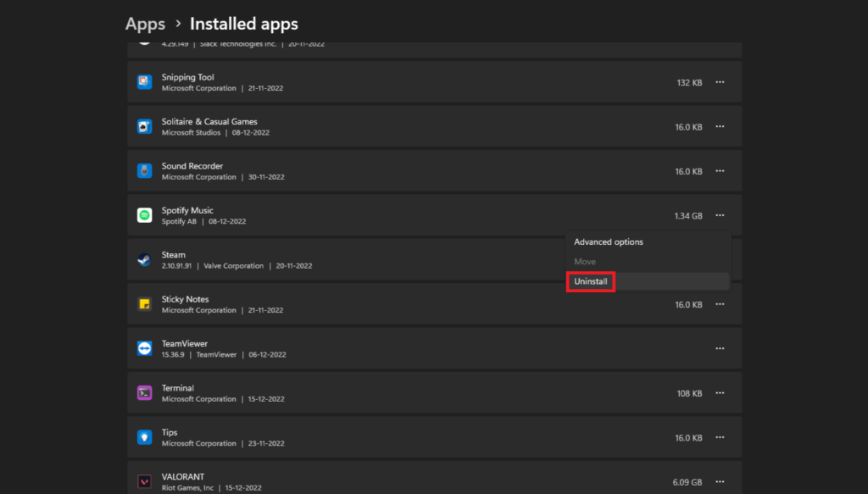Click the TeamViewer app icon

tap(144, 348)
